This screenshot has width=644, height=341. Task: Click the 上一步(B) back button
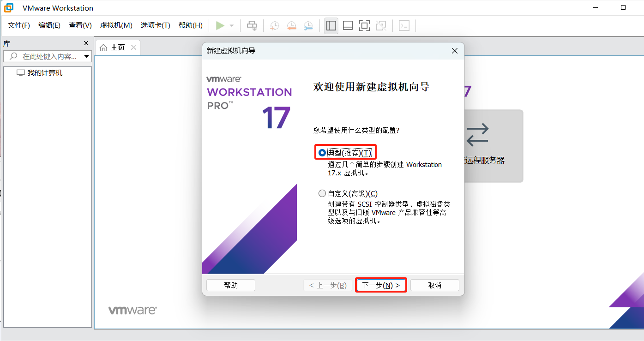click(328, 285)
